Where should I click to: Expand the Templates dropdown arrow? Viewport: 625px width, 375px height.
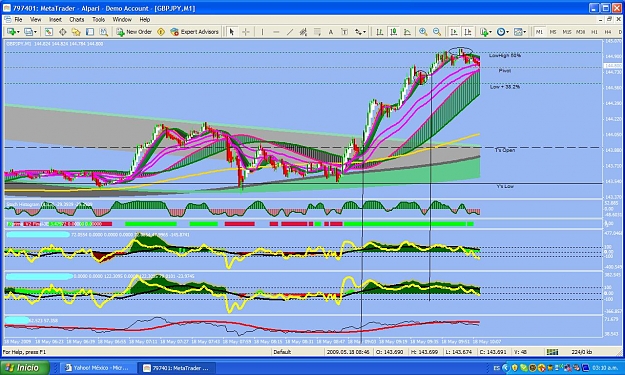tap(525, 32)
